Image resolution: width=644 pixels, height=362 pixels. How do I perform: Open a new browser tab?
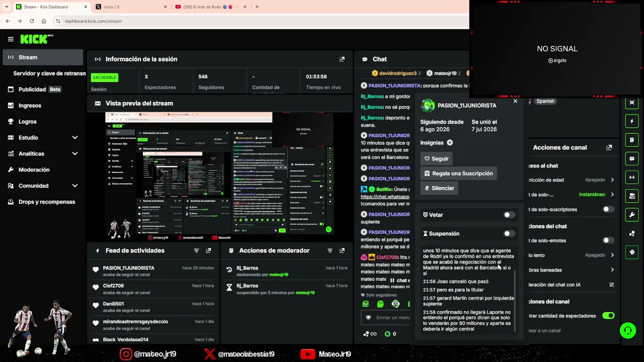[257, 7]
